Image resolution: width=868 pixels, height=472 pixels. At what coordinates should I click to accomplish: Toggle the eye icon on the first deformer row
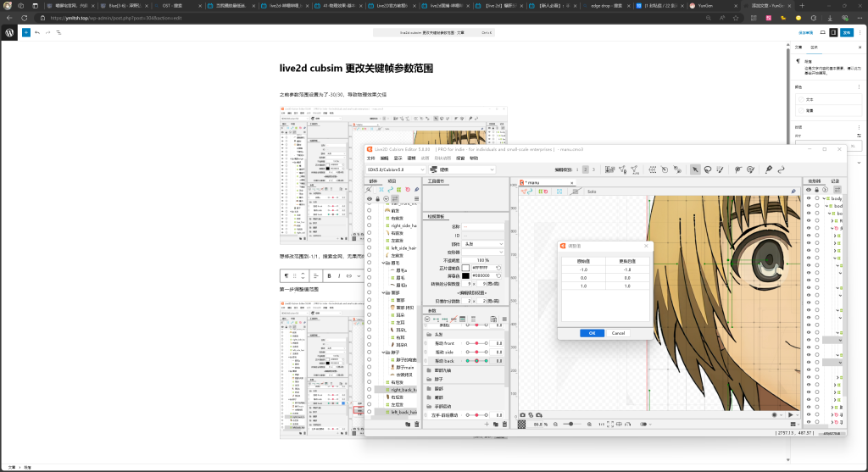coord(809,198)
